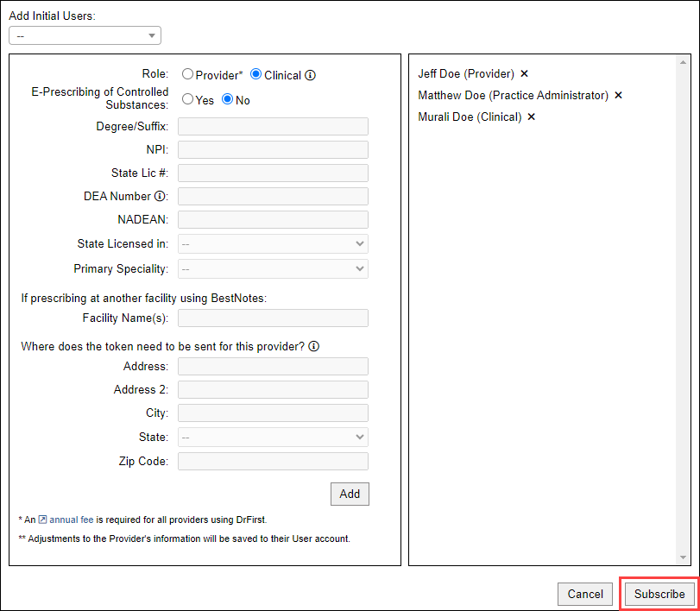Choose Yes for E-Prescribing Controlled Substances

[x=187, y=99]
